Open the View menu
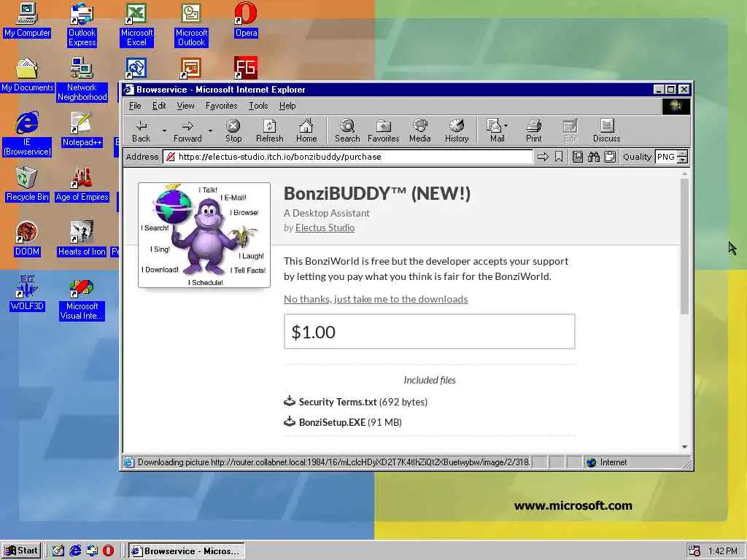 click(x=185, y=106)
